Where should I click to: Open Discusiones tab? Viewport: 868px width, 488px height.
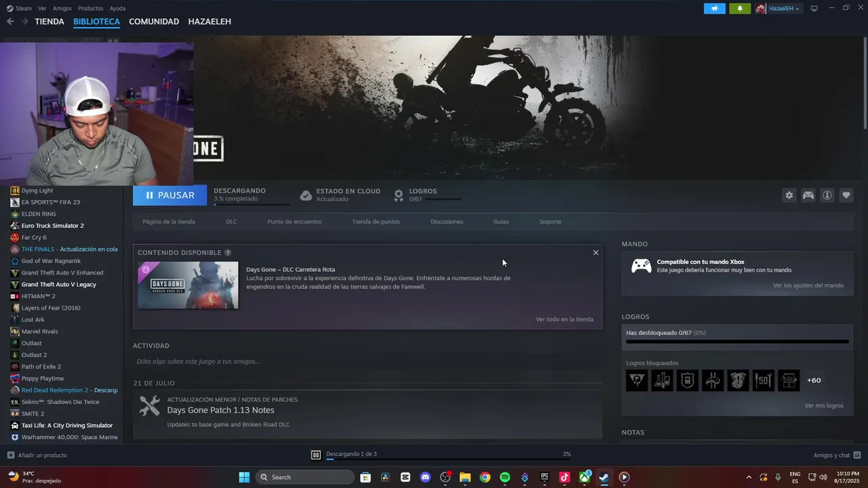447,222
